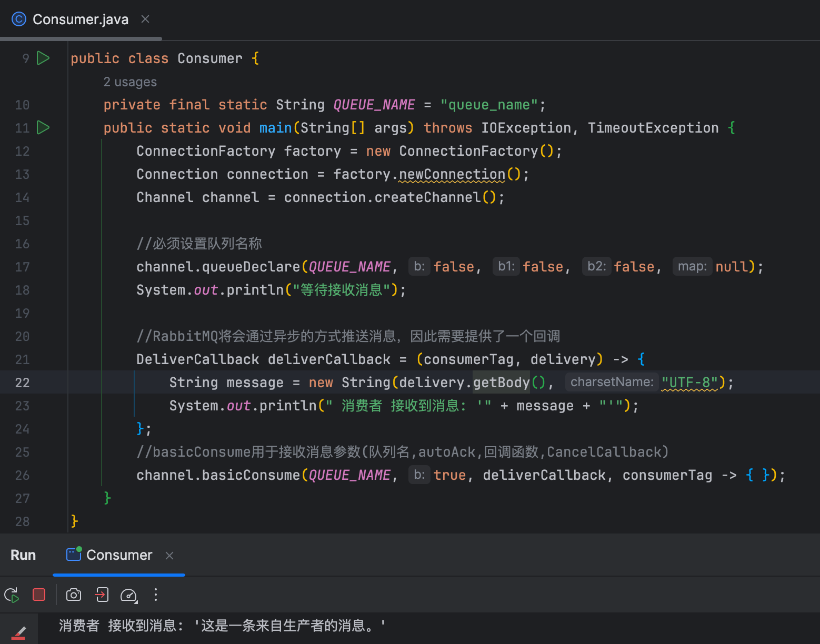Click the IOException in the throws clause
The width and height of the screenshot is (820, 644).
pyautogui.click(x=526, y=128)
